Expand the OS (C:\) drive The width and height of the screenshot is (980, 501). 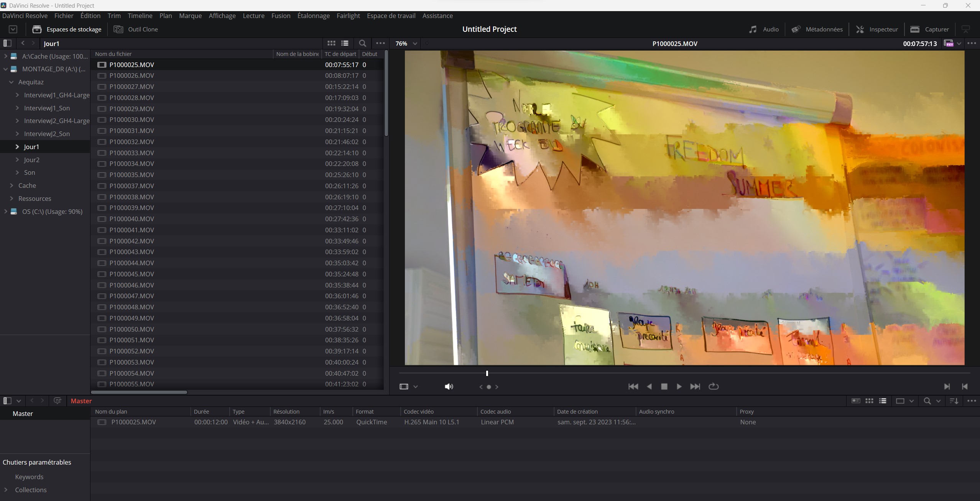coord(5,211)
